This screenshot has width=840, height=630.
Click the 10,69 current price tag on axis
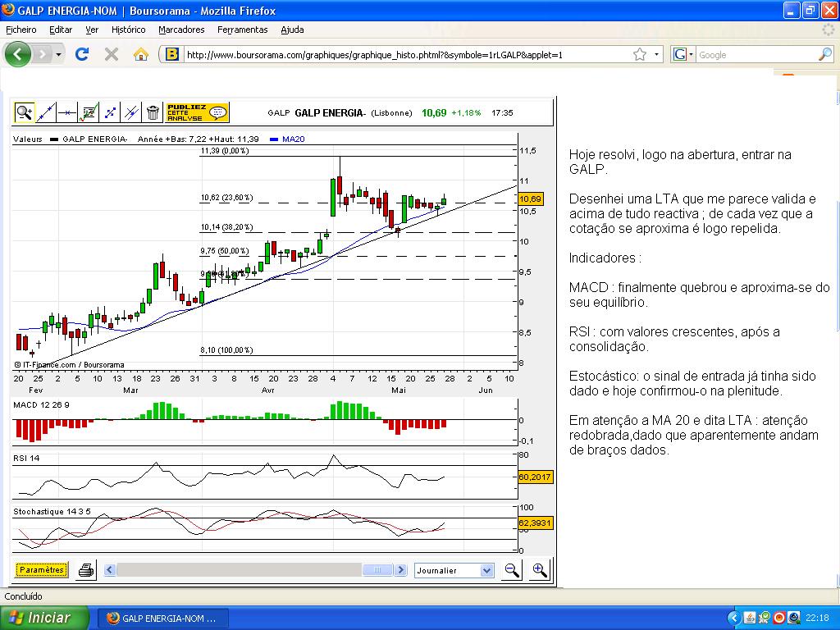click(x=531, y=199)
